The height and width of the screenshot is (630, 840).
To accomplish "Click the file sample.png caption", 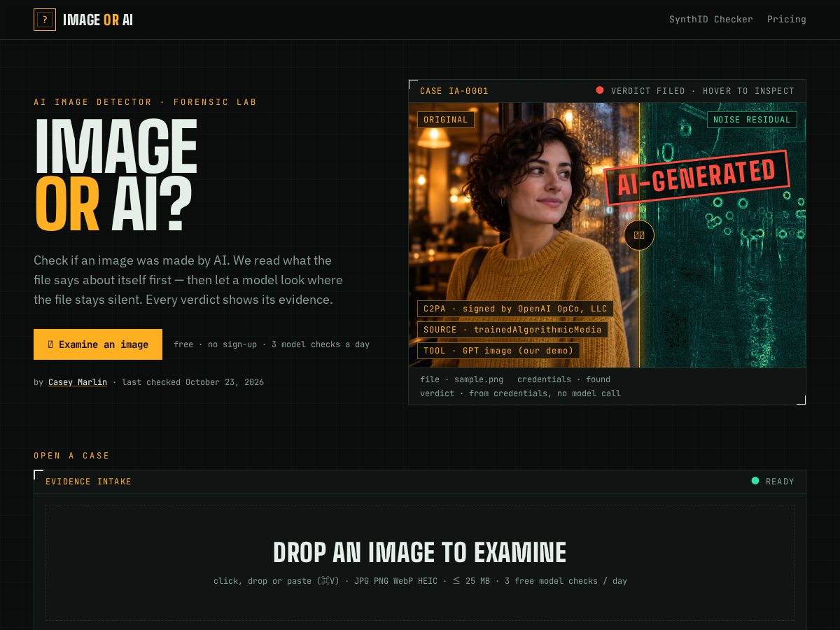I will pyautogui.click(x=462, y=379).
